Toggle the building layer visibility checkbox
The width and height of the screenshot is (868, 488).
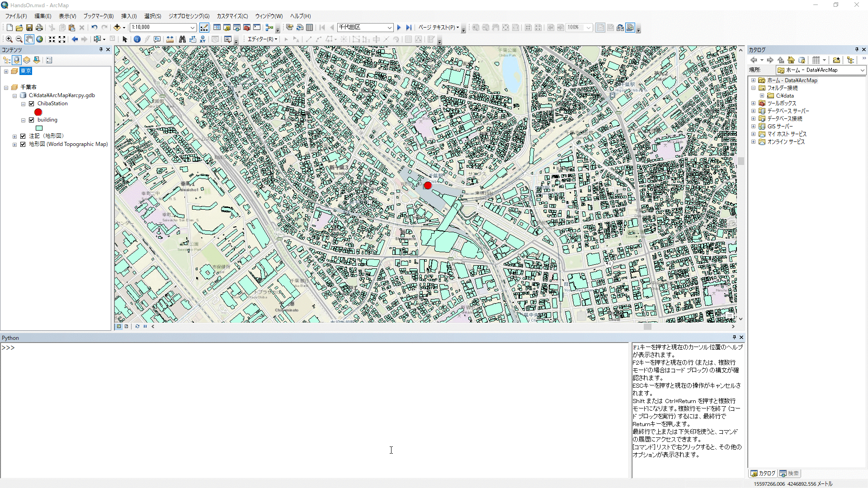tap(32, 120)
